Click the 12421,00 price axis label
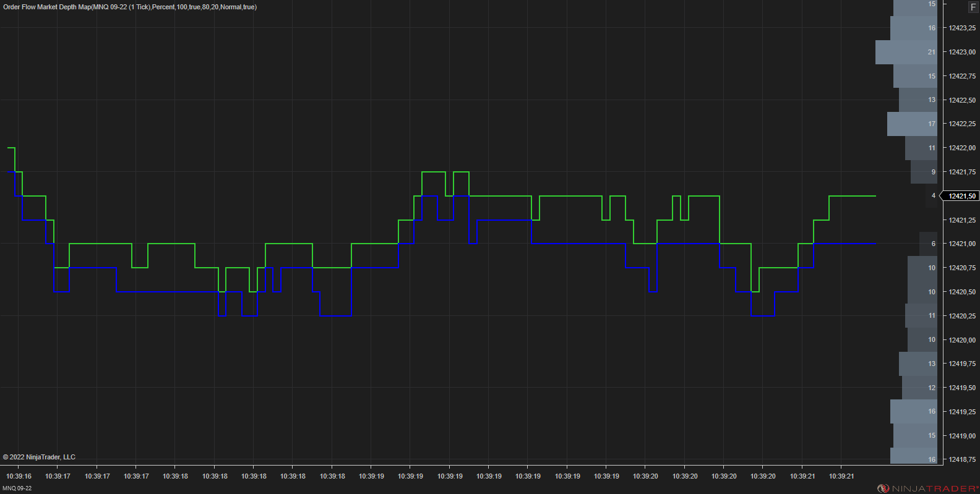980x494 pixels. pyautogui.click(x=962, y=244)
